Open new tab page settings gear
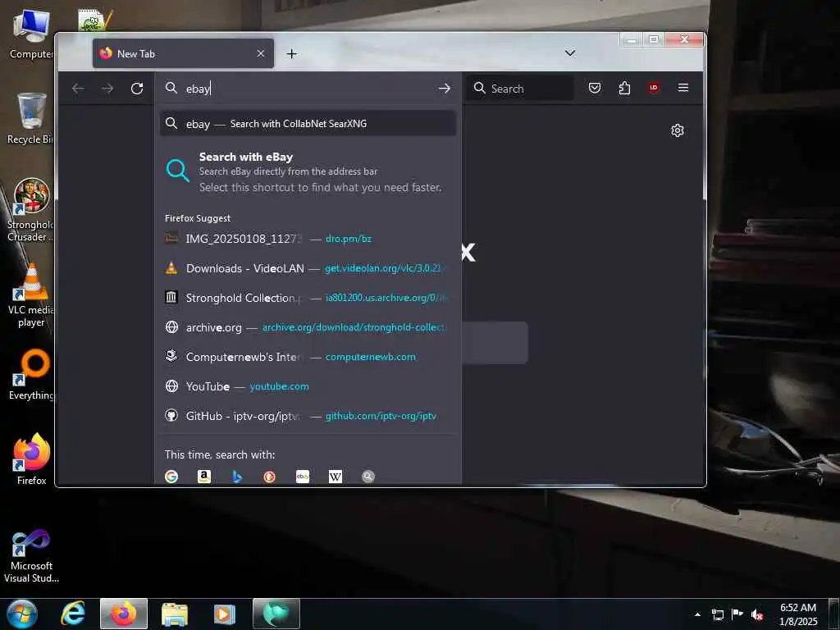This screenshot has width=840, height=630. 678,130
